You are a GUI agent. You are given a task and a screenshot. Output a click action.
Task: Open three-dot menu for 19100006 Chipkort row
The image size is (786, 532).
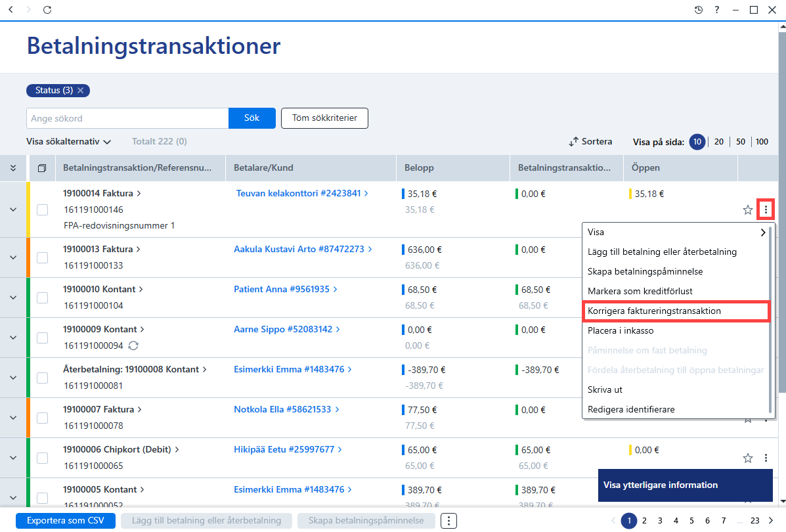(x=766, y=458)
